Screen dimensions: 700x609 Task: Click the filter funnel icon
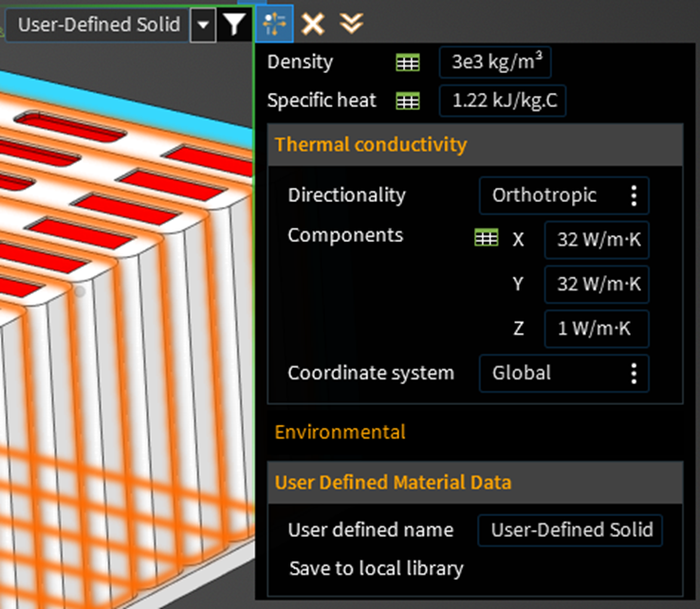point(234,25)
